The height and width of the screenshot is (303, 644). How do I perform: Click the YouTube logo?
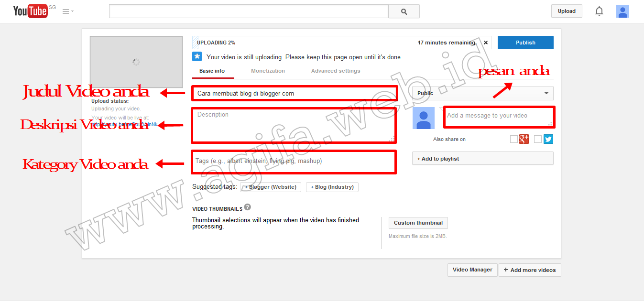30,11
